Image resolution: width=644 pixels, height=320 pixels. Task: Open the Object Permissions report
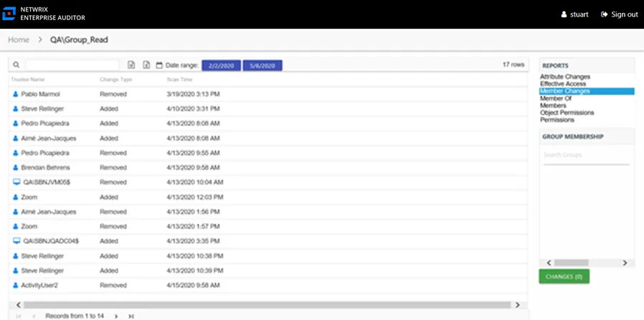(x=567, y=113)
